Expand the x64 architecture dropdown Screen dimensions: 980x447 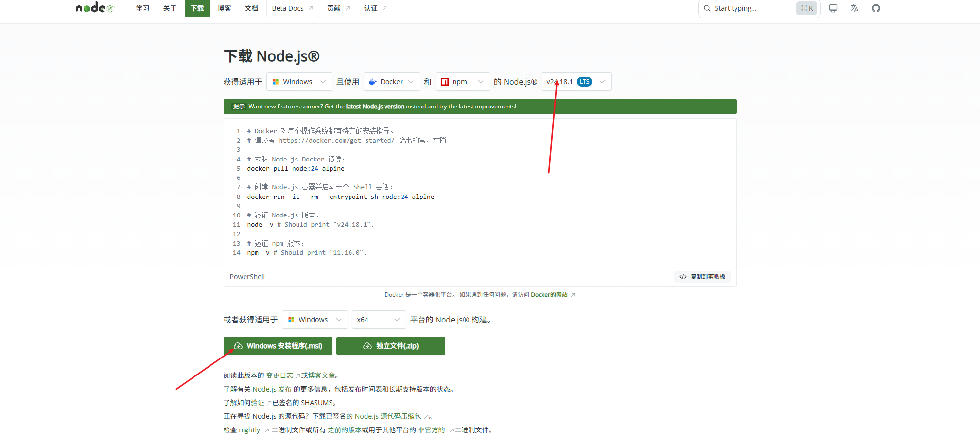point(379,320)
